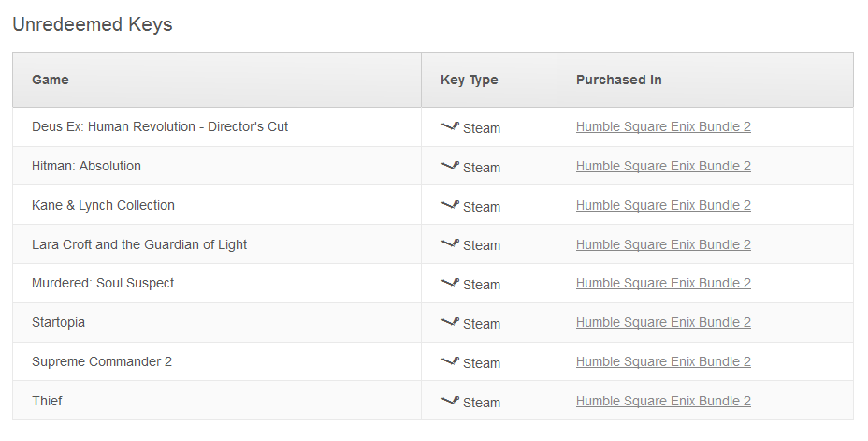Select the Game column header

coord(51,80)
